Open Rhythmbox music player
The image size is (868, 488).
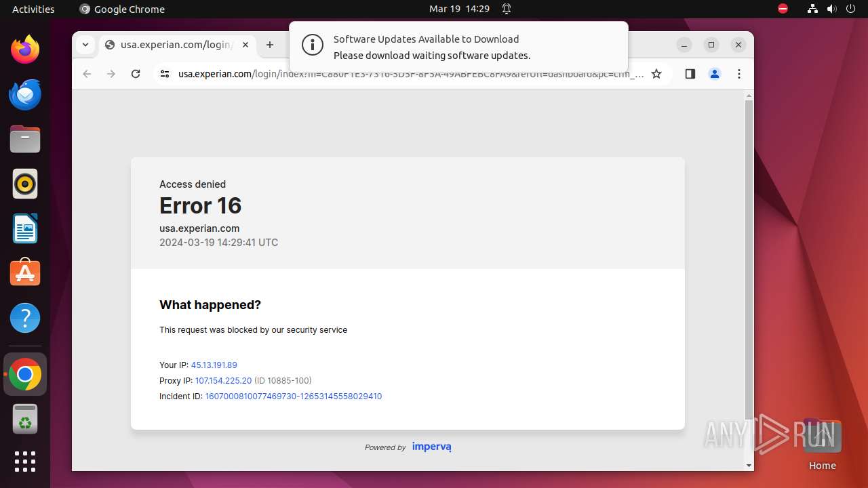coord(25,184)
